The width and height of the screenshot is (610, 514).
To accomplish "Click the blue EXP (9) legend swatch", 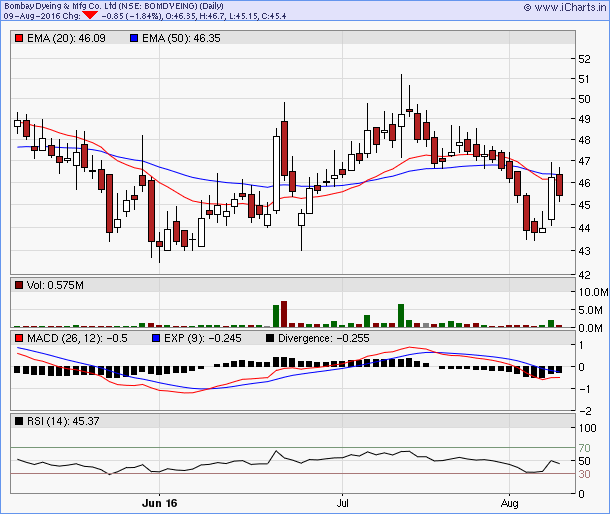I will [156, 338].
